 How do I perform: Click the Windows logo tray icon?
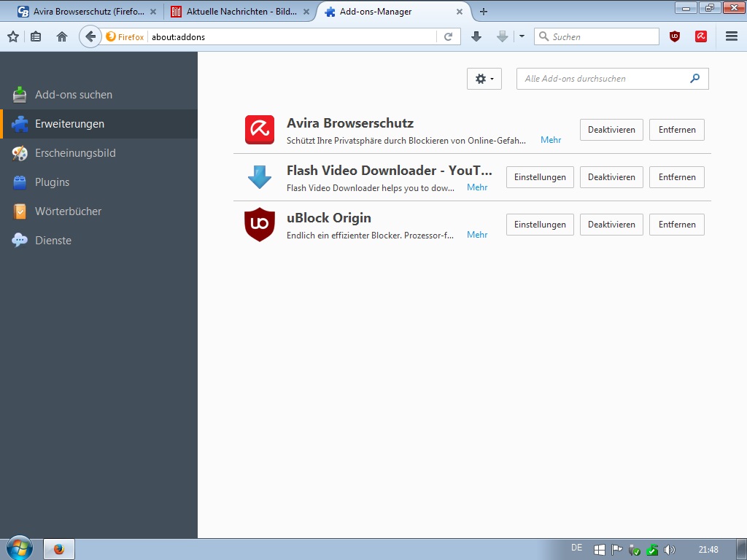(600, 550)
